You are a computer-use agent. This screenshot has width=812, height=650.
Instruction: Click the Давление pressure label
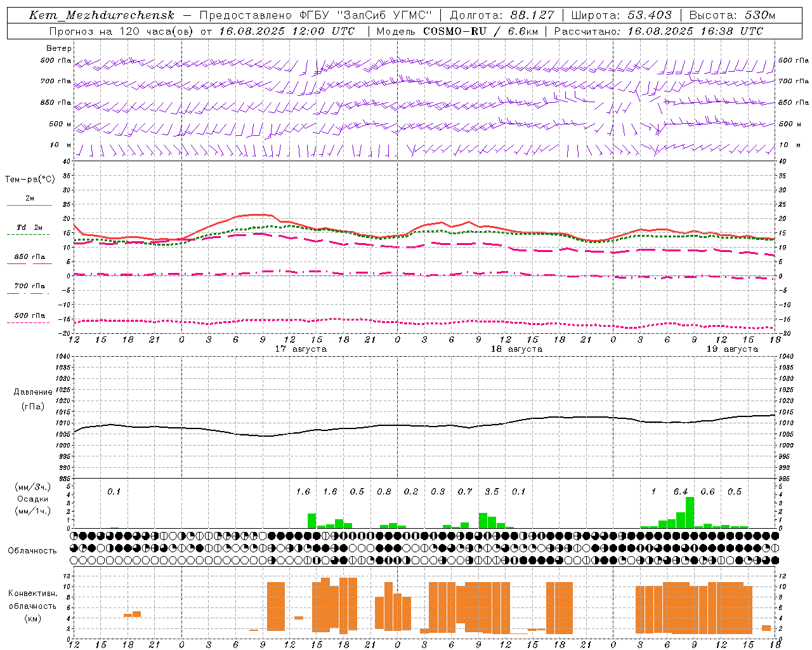33,392
